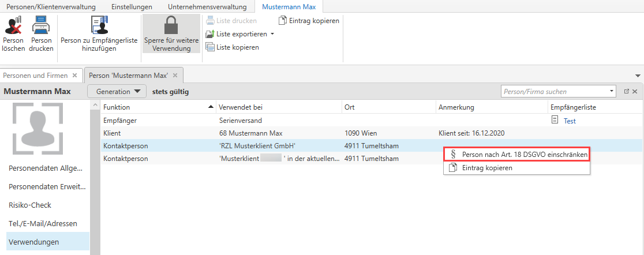This screenshot has width=644, height=255.
Task: Open Tel./E-Mail/Adressen in the sidebar
Action: click(x=43, y=224)
